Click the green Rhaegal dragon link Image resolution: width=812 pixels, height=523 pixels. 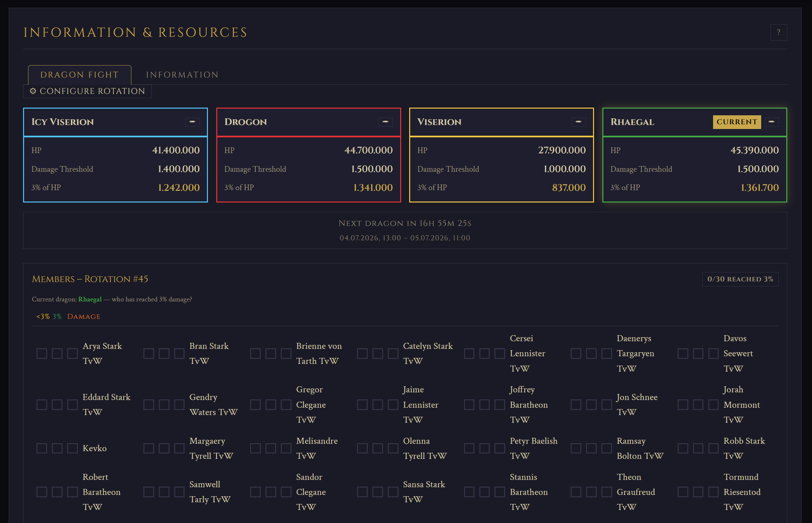90,299
